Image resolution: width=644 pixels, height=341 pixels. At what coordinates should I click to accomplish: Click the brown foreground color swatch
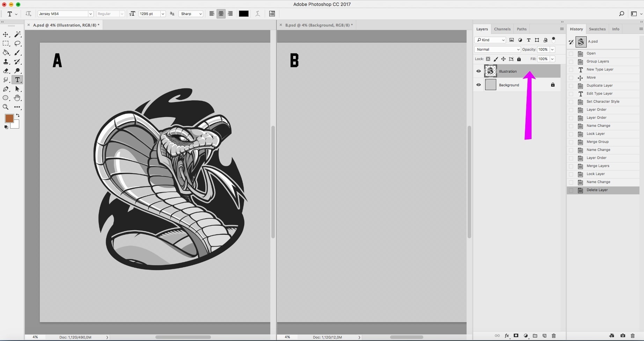pos(9,118)
